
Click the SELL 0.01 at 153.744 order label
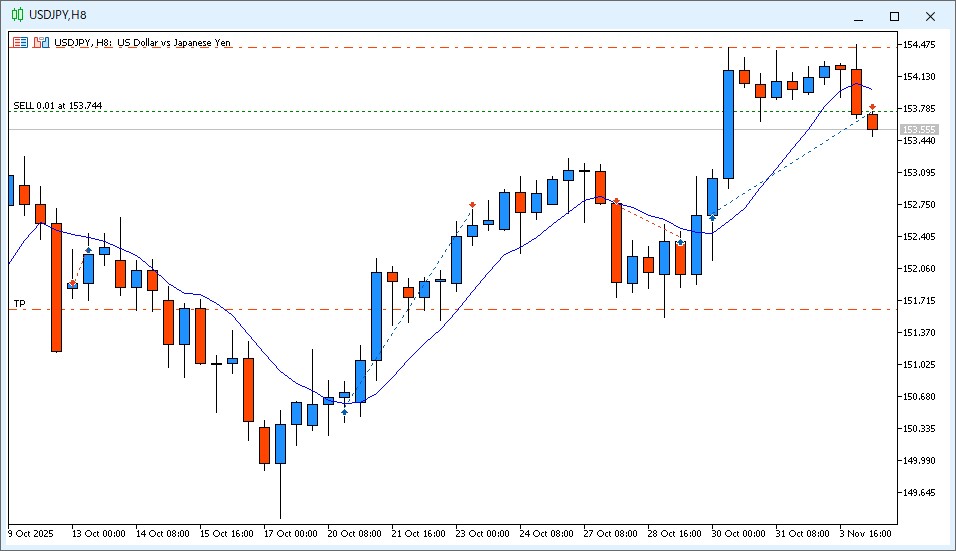pos(58,105)
